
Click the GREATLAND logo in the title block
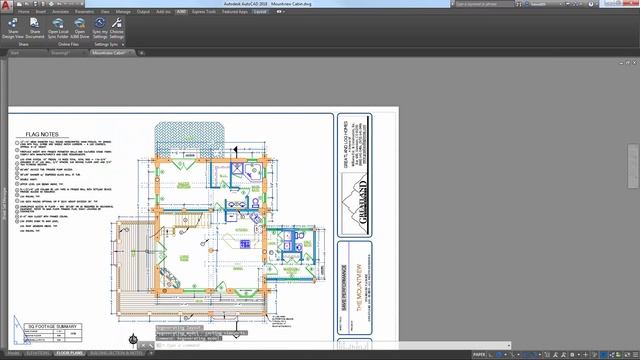[355, 204]
